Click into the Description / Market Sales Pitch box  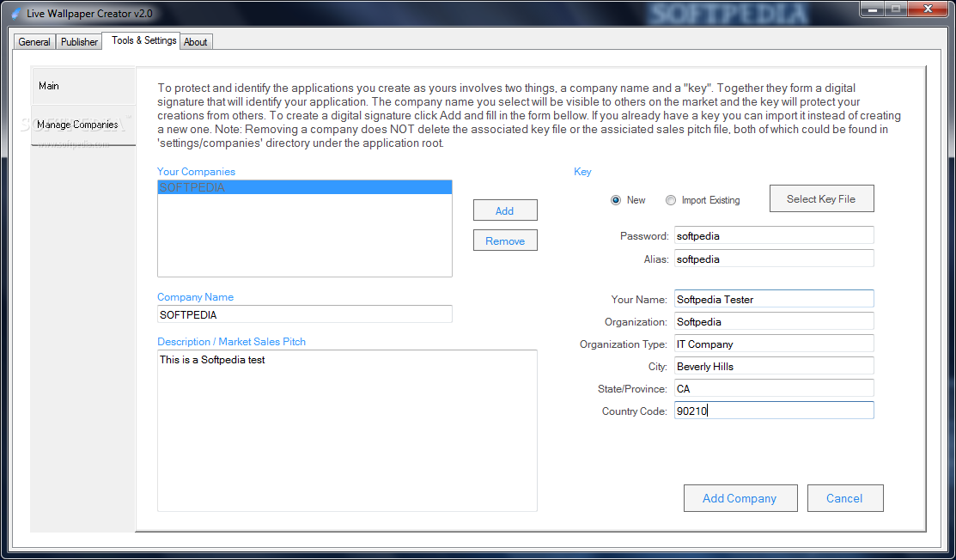tap(348, 430)
